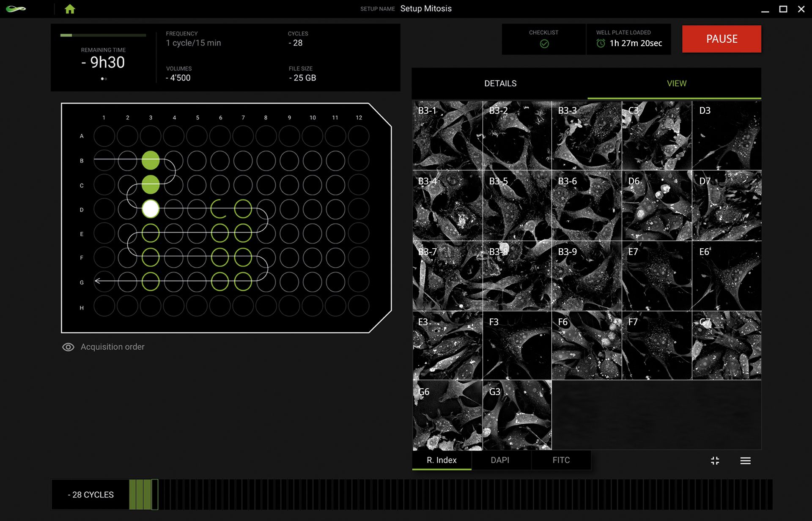Click the 28 CYCLES timeline at the bottom
812x521 pixels.
click(x=90, y=494)
